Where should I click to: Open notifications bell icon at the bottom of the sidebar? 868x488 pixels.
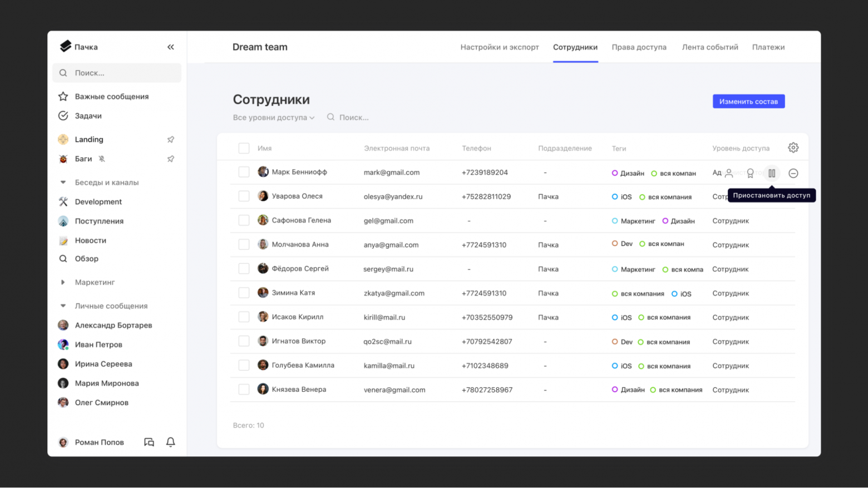click(x=171, y=442)
